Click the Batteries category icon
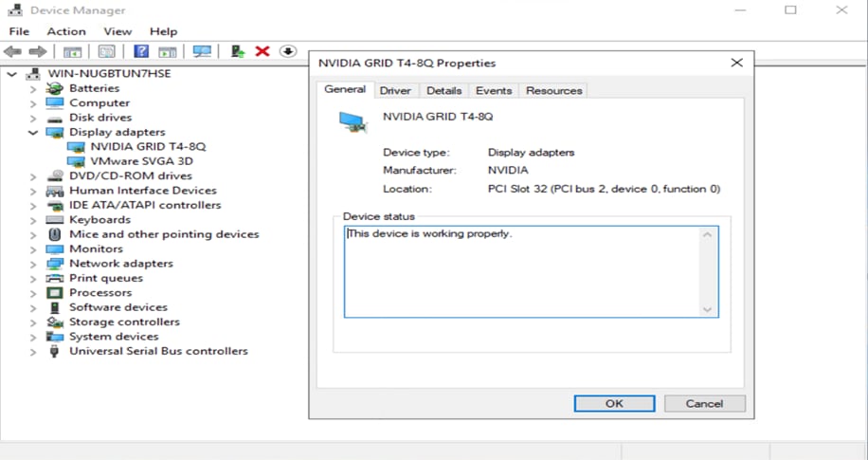Image resolution: width=868 pixels, height=460 pixels. click(x=55, y=88)
